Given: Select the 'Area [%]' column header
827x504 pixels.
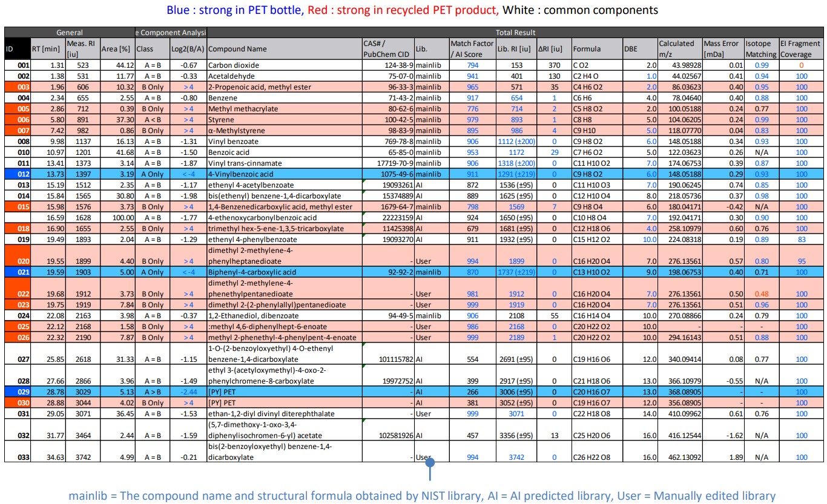Looking at the screenshot, I should (117, 49).
